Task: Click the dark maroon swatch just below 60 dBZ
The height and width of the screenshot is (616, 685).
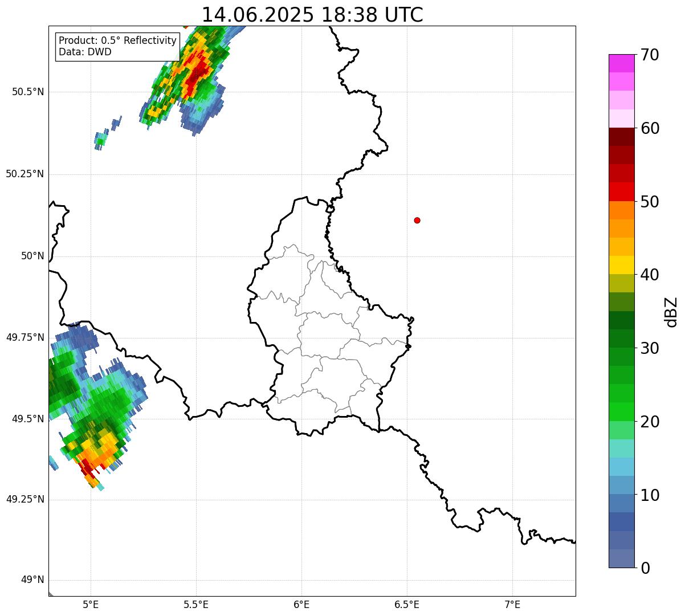Action: [622, 137]
